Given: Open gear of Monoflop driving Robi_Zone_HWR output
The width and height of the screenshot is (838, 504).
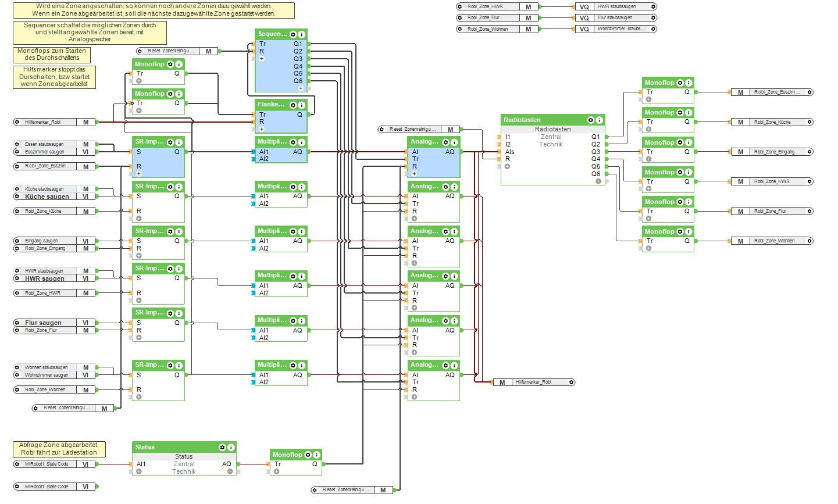Looking at the screenshot, I should (x=680, y=172).
